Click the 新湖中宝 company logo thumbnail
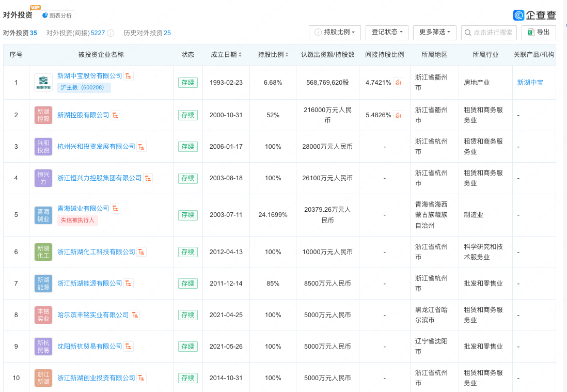 pos(43,83)
